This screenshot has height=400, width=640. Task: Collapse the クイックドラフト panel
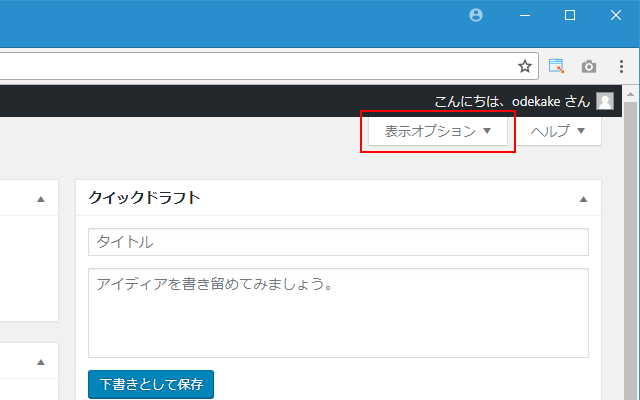tap(583, 199)
